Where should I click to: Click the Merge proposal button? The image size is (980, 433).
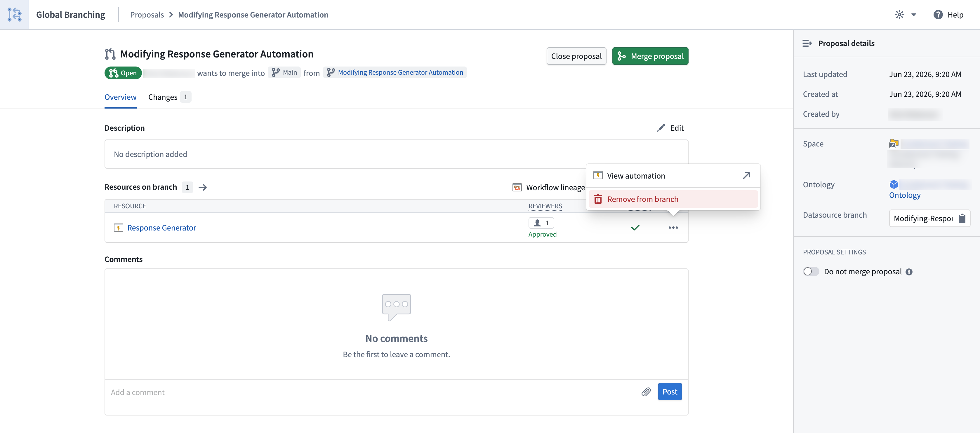[x=650, y=56]
